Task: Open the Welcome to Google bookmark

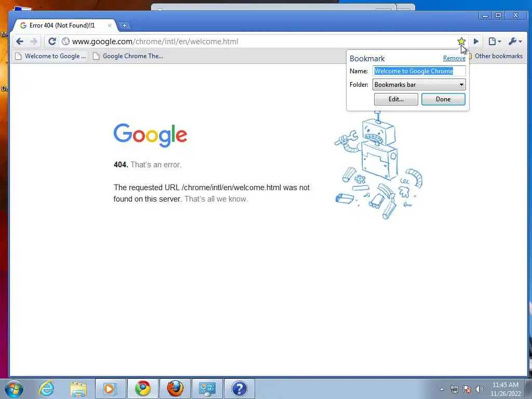Action: 50,56
